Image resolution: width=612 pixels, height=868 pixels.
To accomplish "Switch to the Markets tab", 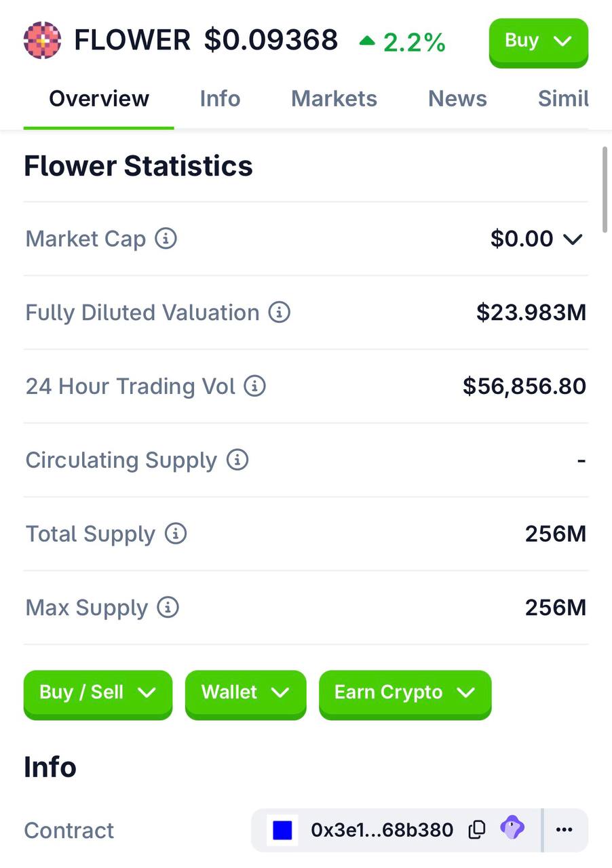I will (x=334, y=99).
